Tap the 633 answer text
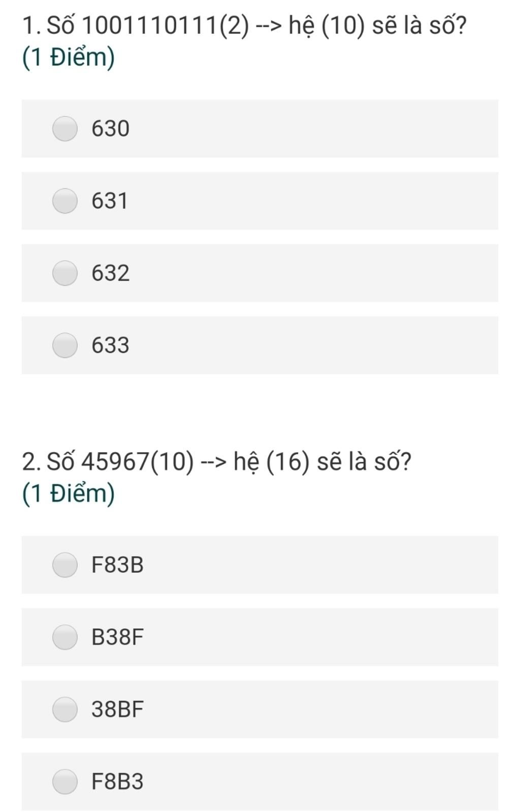520x812 pixels. coord(110,345)
